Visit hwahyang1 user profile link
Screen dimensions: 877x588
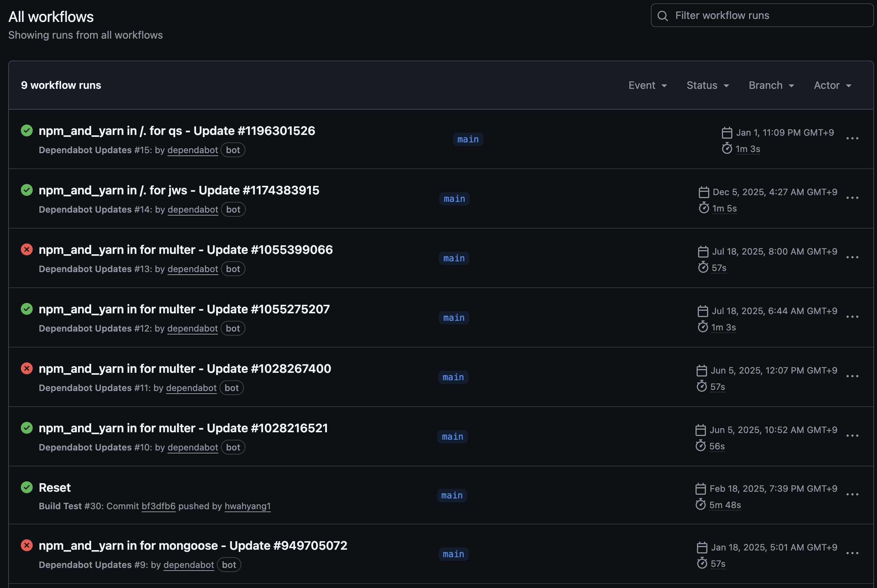pyautogui.click(x=247, y=506)
